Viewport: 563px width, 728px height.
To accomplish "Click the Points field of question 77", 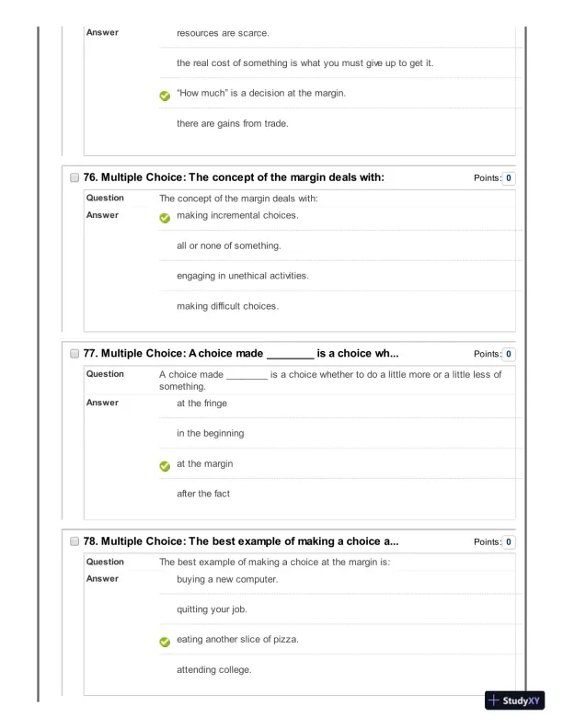I will (x=509, y=354).
